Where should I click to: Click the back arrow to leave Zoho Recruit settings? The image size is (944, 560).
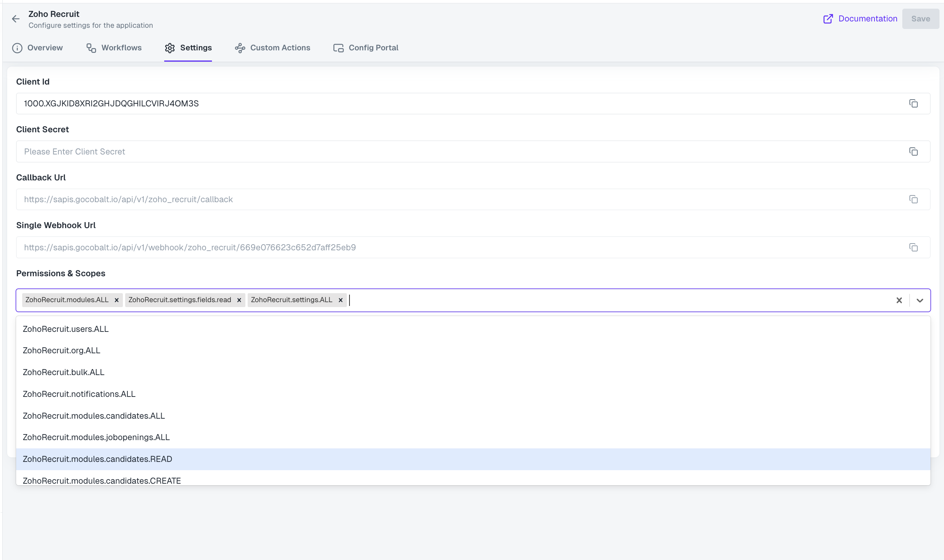(x=15, y=18)
